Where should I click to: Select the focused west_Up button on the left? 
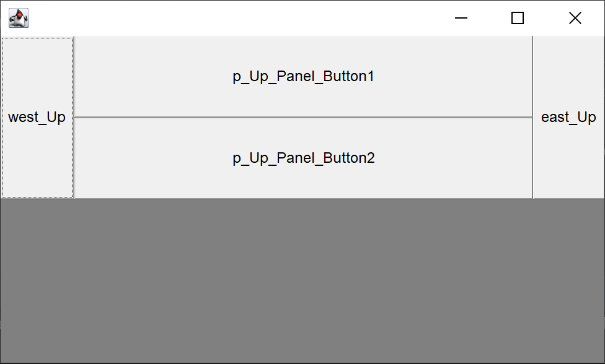point(37,118)
